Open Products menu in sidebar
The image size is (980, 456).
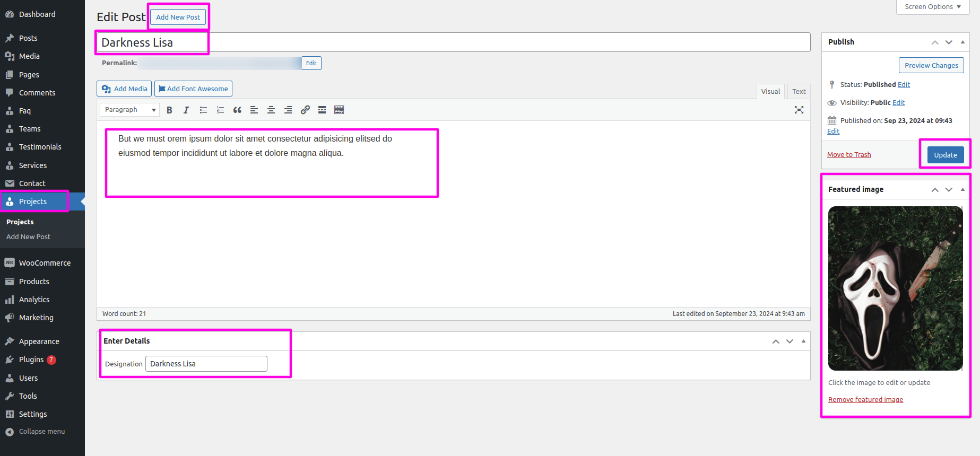[42, 282]
